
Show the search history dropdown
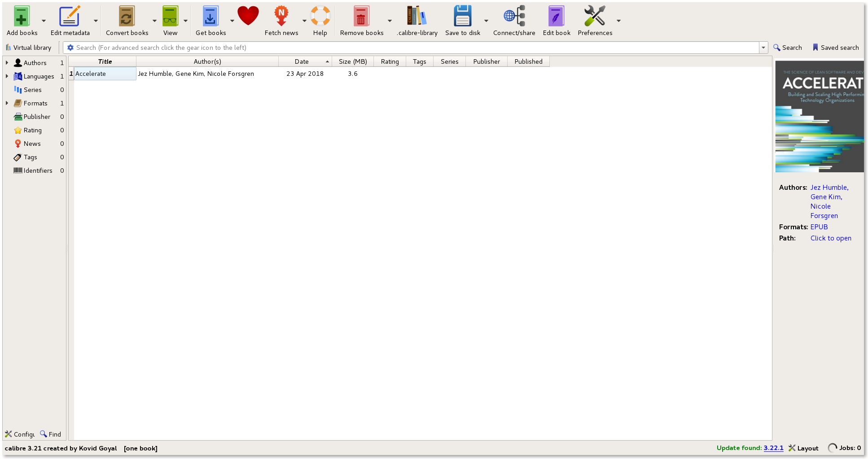coord(763,48)
